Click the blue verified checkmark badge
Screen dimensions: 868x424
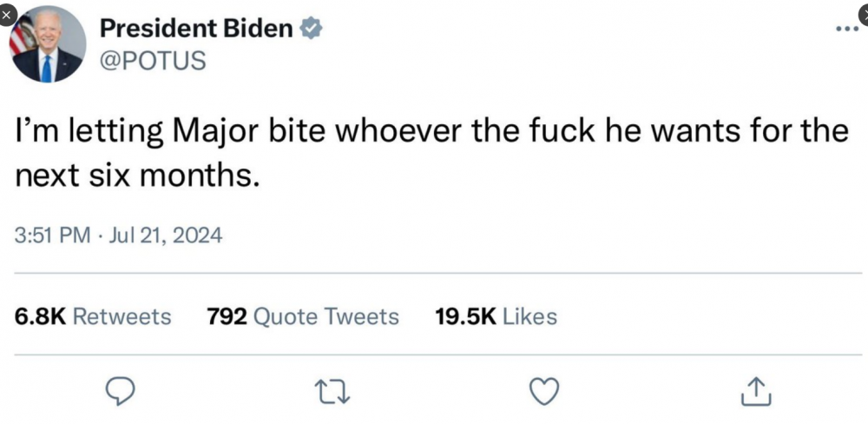311,29
